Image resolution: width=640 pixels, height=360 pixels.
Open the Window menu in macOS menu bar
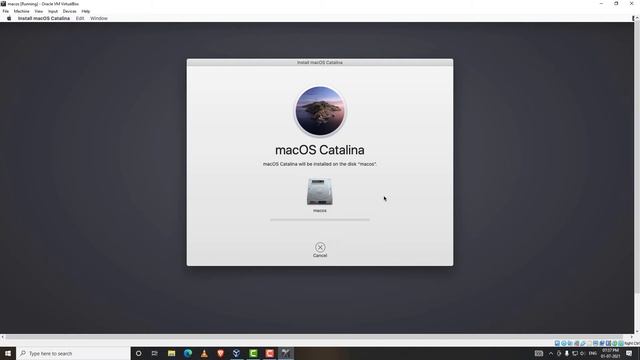click(99, 18)
